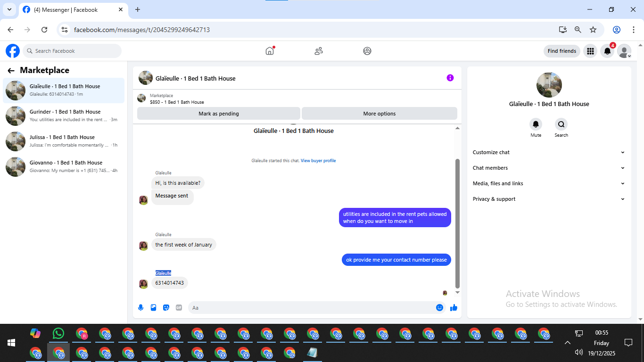Expand Media, files and links section
Image resolution: width=644 pixels, height=362 pixels.
click(x=549, y=183)
